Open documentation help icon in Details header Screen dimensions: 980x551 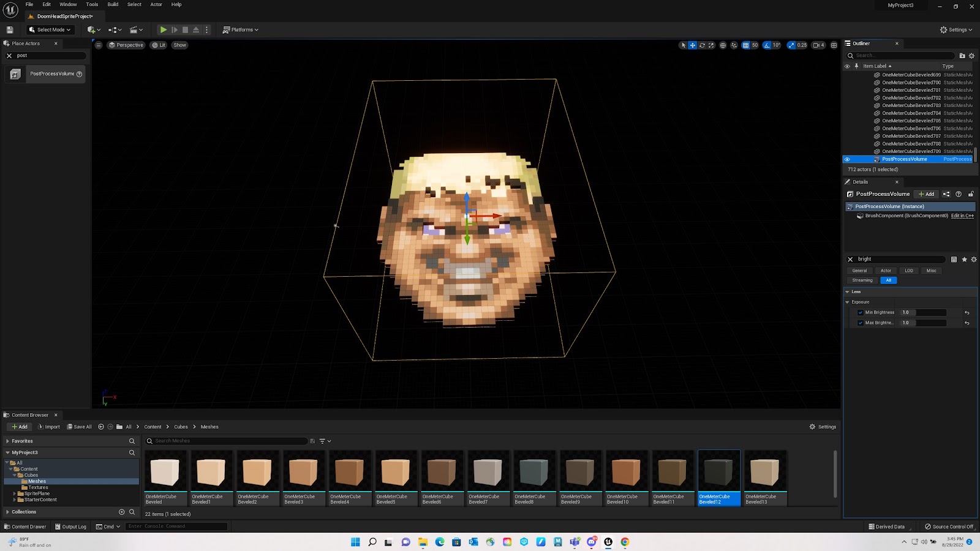(x=959, y=194)
